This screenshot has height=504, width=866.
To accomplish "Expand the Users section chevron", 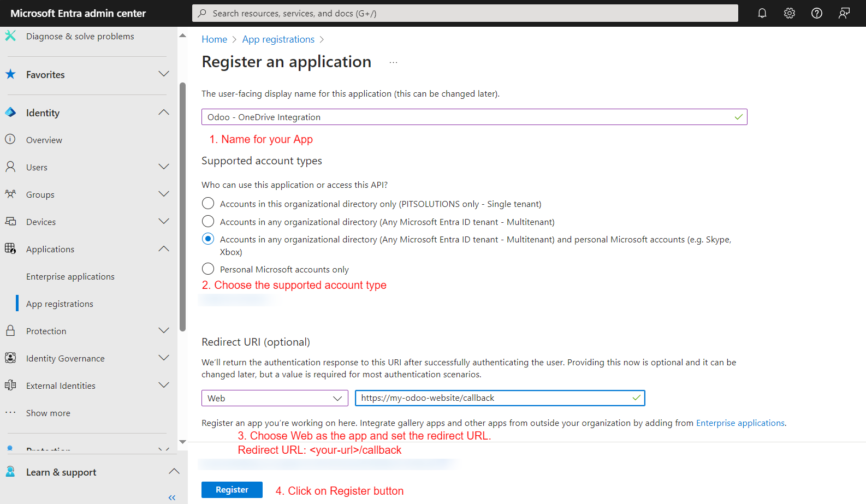I will tap(163, 167).
